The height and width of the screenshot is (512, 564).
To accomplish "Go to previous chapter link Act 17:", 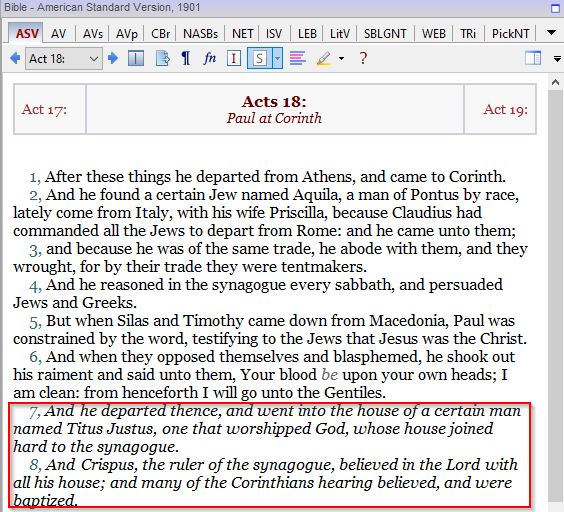I will 44,109.
